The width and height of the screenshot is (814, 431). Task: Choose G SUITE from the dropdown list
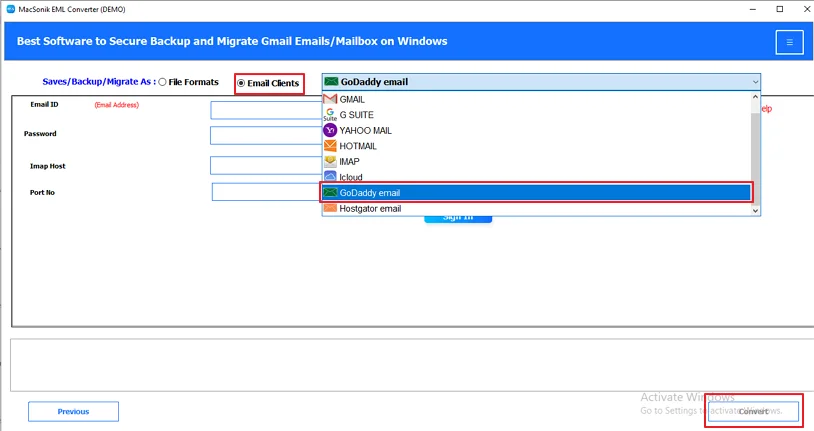pyautogui.click(x=537, y=115)
